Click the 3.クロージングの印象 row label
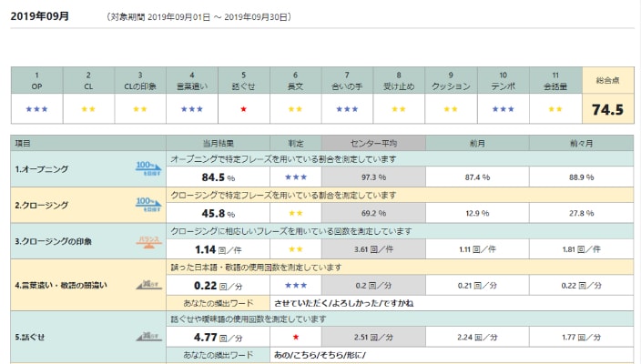Screen dimensions: 641x364 point(54,241)
